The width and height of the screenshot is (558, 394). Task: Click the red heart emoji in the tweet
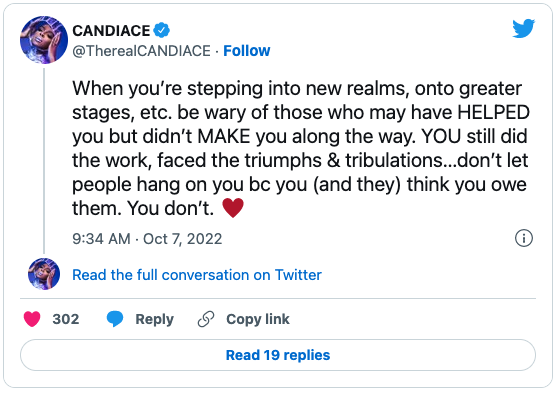(233, 208)
